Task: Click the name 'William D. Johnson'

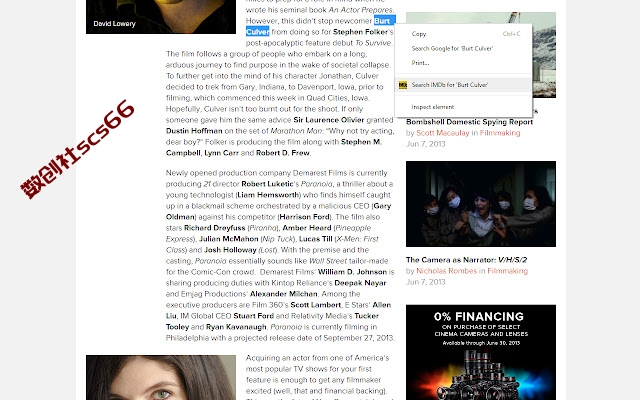Action: [352, 272]
